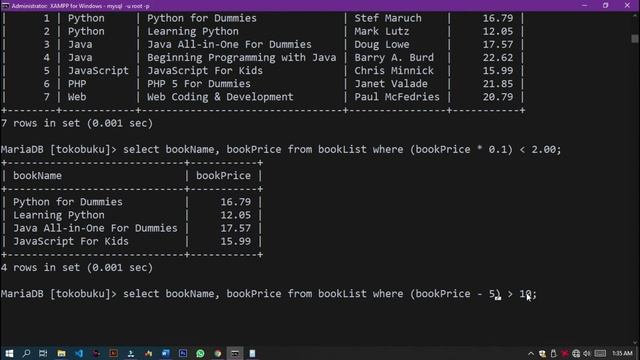Click 'Chris Minnick' author cell
The image size is (640, 360).
click(x=394, y=71)
